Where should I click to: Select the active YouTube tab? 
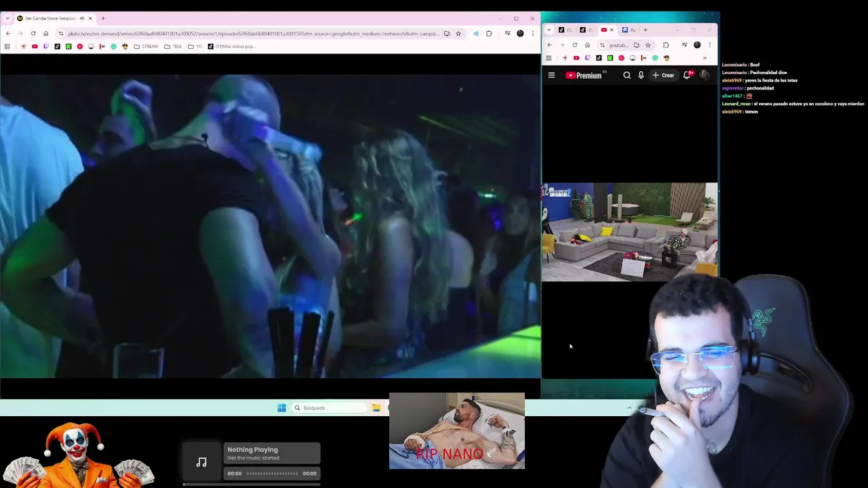click(606, 30)
